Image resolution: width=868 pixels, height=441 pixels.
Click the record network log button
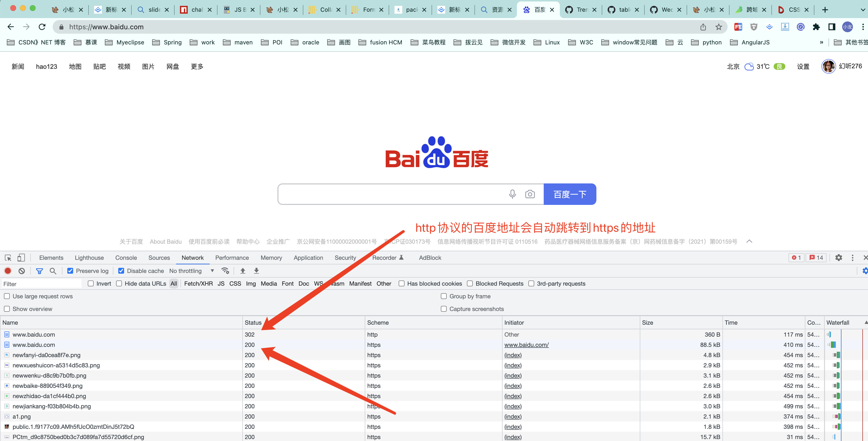8,271
